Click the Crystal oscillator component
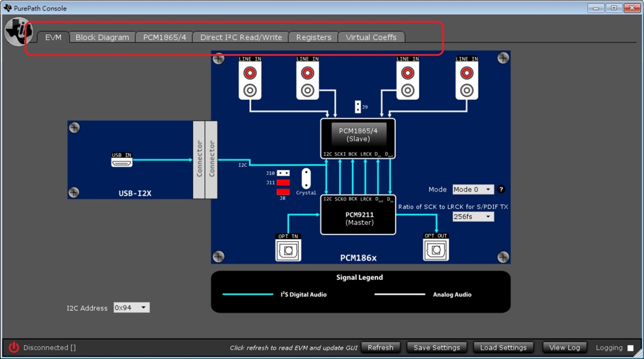The image size is (644, 359). [306, 179]
